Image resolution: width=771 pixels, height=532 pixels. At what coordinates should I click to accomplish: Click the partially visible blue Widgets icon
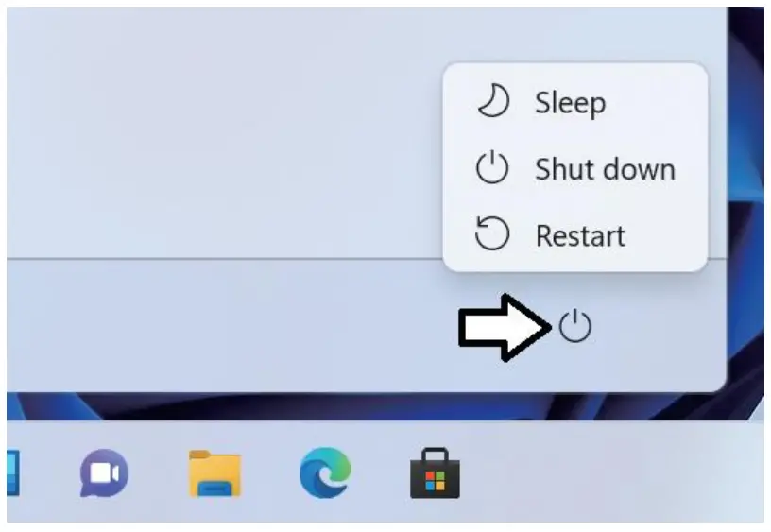(13, 473)
